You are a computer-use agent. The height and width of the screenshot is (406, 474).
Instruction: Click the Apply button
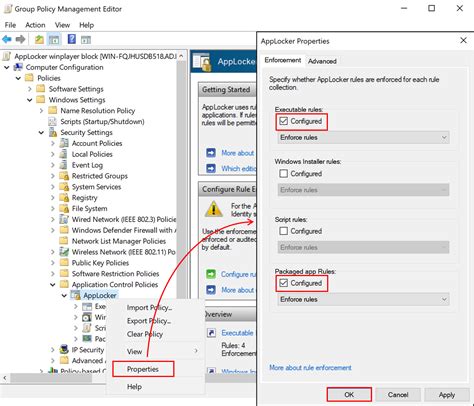point(447,395)
